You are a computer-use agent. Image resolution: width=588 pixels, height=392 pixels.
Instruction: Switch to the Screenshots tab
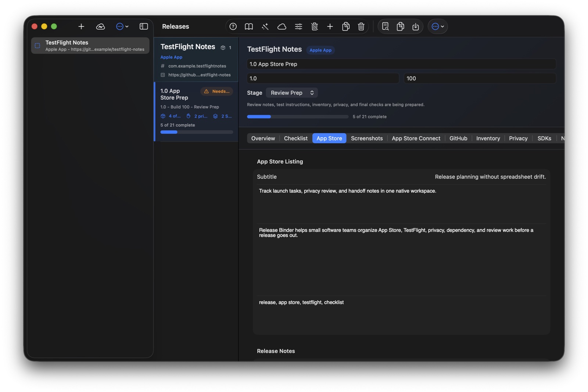[x=367, y=138]
